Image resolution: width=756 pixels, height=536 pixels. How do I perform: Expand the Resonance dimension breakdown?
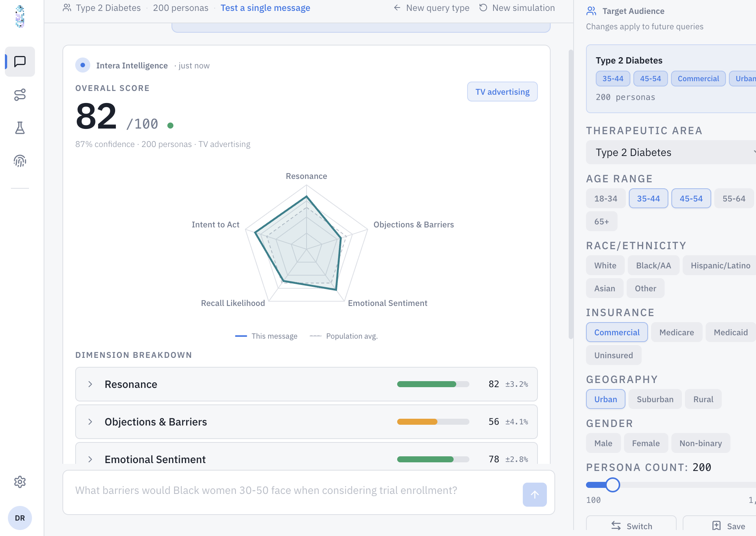pos(90,384)
